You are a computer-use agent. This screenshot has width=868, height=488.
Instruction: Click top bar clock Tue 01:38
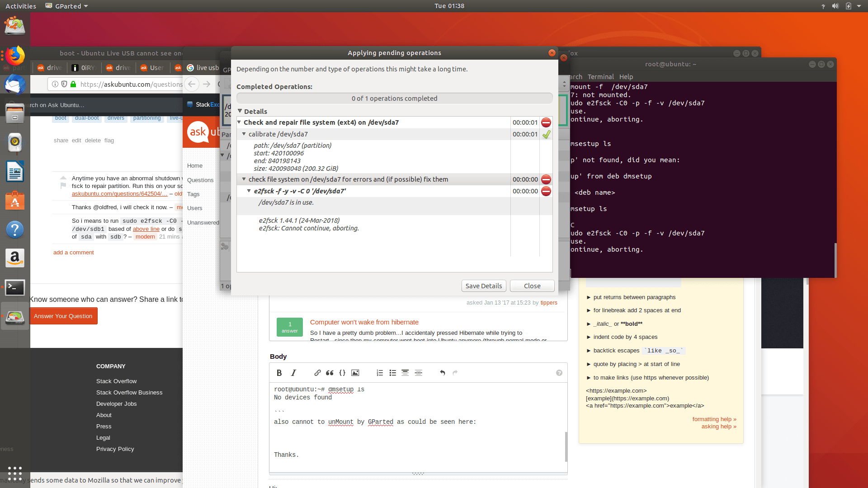pos(449,6)
